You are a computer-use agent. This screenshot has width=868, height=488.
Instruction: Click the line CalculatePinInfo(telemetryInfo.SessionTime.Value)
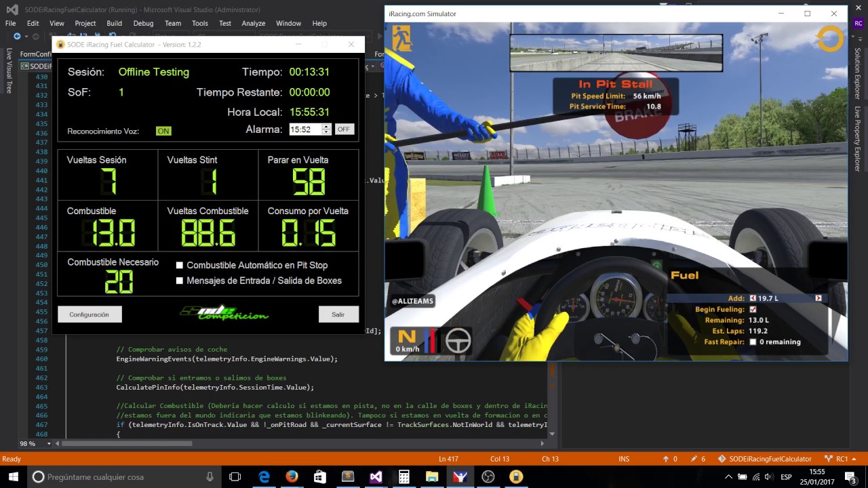(x=215, y=387)
